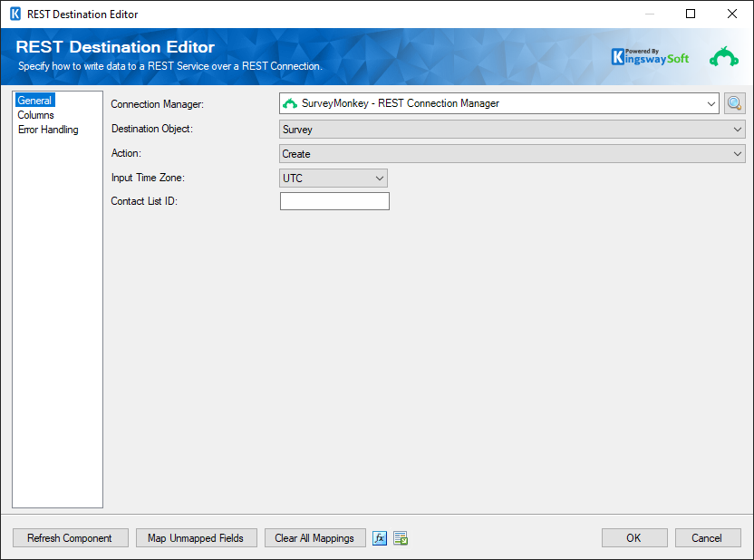Click the Contact List ID label
Image resolution: width=754 pixels, height=560 pixels.
point(144,201)
